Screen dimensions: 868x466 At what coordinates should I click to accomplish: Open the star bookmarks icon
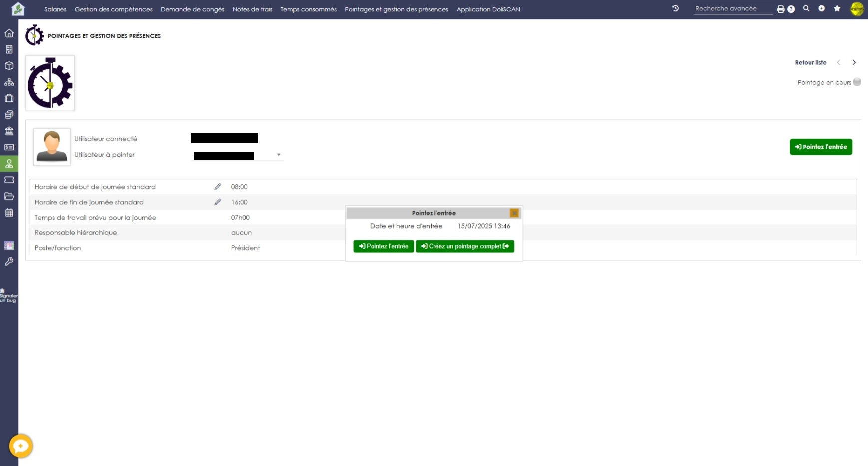point(837,8)
